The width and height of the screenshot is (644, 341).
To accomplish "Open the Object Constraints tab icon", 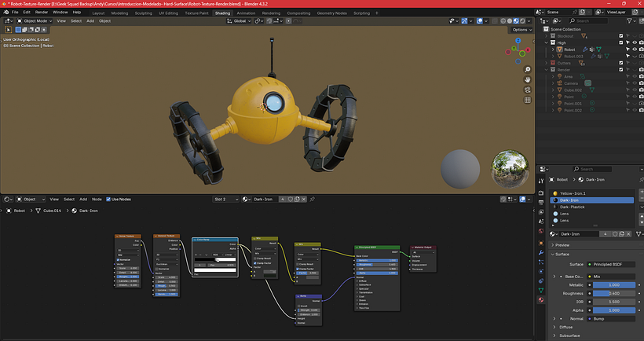I will pyautogui.click(x=541, y=281).
